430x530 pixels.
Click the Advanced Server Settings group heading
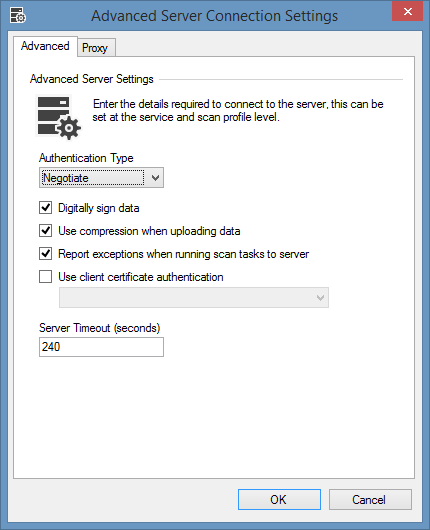[92, 79]
